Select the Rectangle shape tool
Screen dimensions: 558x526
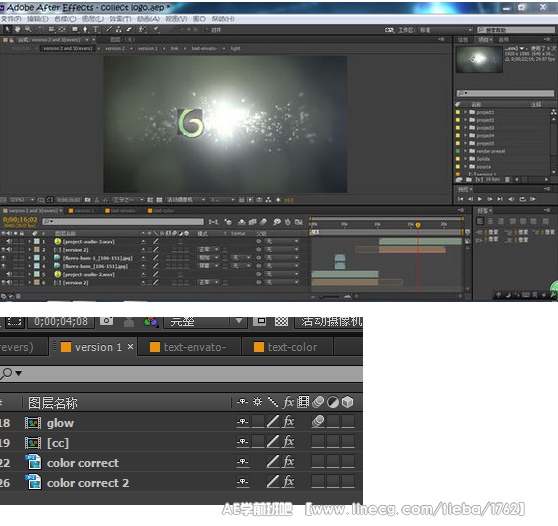pyautogui.click(x=75, y=29)
